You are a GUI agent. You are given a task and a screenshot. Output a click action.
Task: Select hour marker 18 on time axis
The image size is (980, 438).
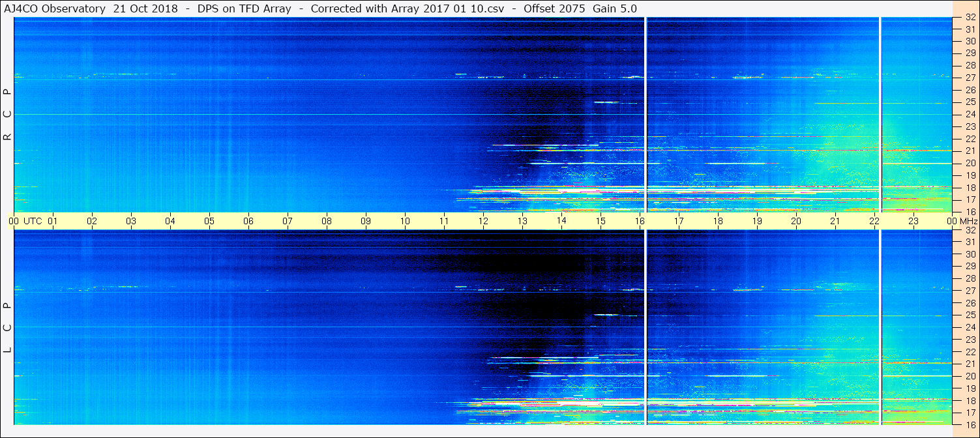pos(718,221)
